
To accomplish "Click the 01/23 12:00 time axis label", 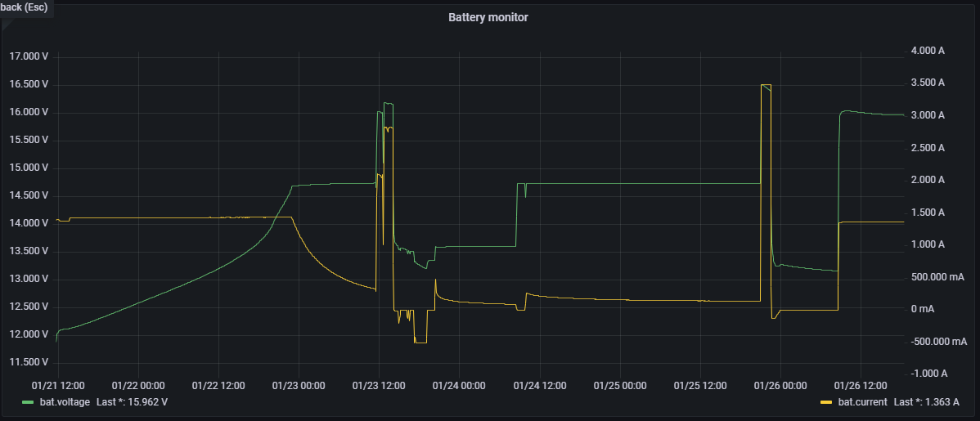I will (379, 385).
